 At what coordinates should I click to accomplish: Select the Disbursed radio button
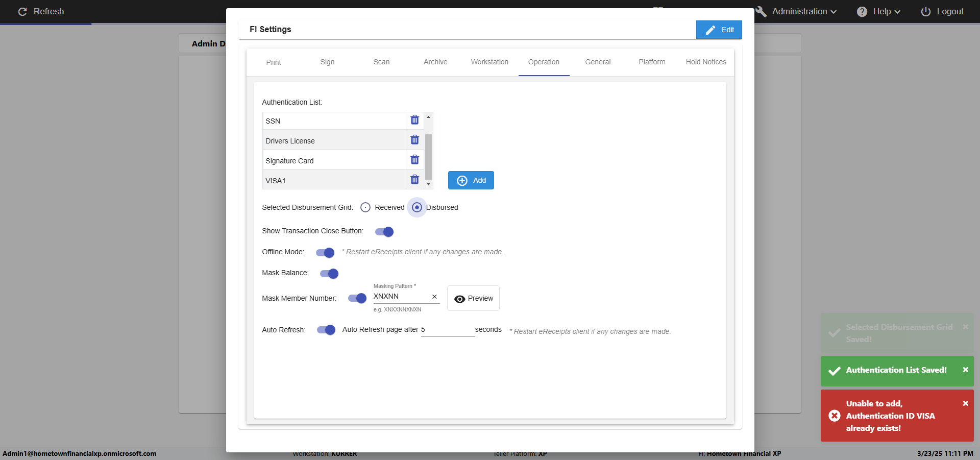pos(417,207)
